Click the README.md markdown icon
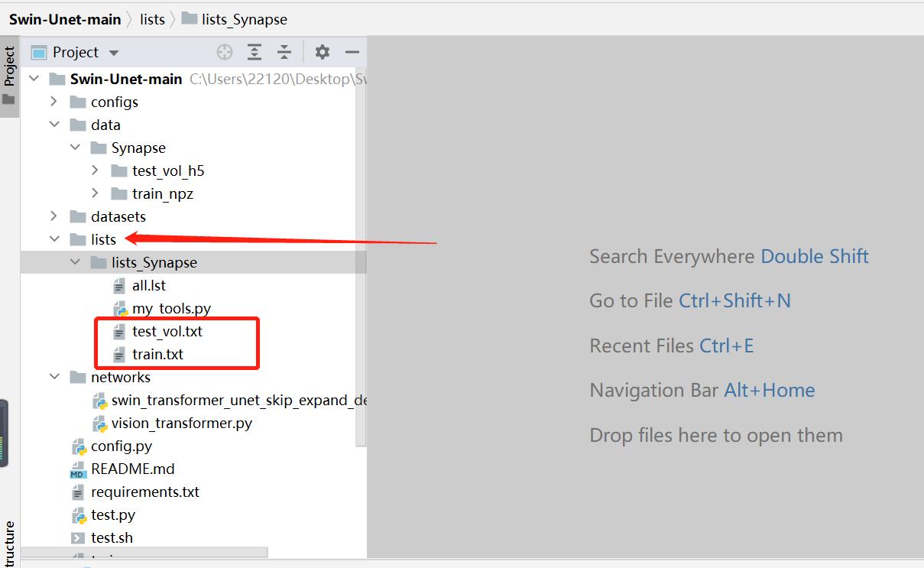This screenshot has height=568, width=924. [x=78, y=469]
